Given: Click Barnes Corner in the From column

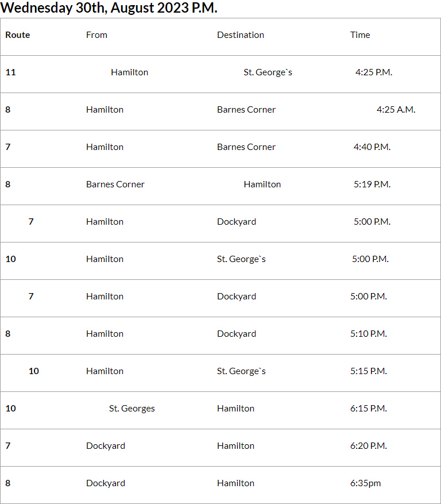Looking at the screenshot, I should click(x=115, y=184).
